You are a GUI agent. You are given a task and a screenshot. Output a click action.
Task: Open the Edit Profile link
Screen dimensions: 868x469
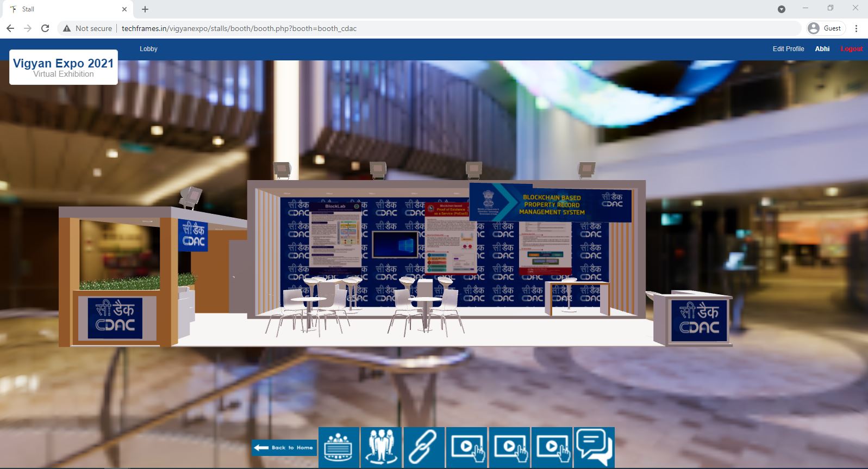point(788,49)
